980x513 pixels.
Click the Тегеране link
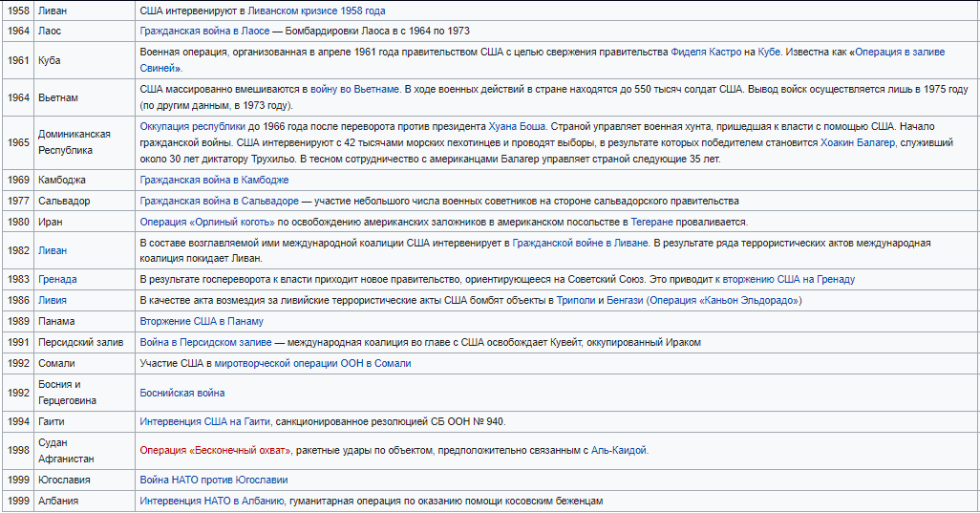click(x=651, y=222)
